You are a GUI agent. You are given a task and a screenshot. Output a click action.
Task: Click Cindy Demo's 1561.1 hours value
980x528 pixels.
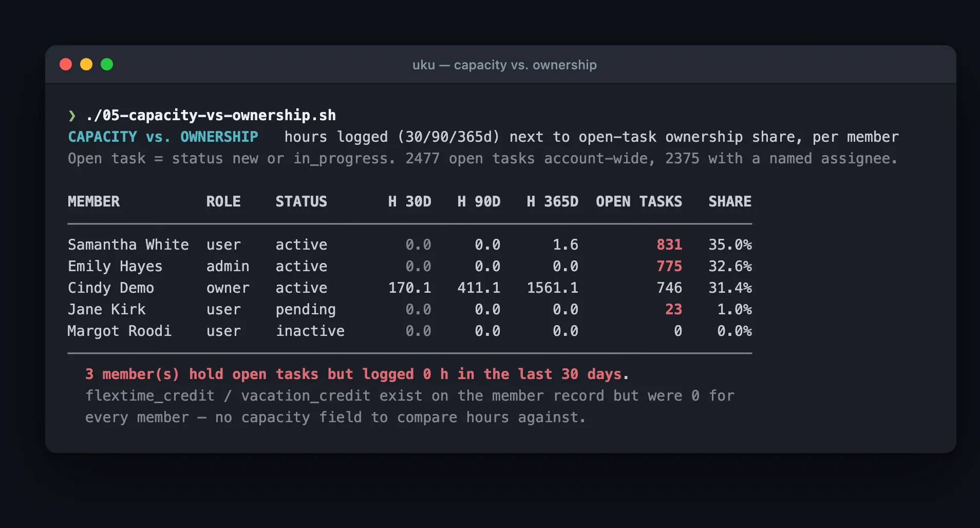pyautogui.click(x=552, y=288)
